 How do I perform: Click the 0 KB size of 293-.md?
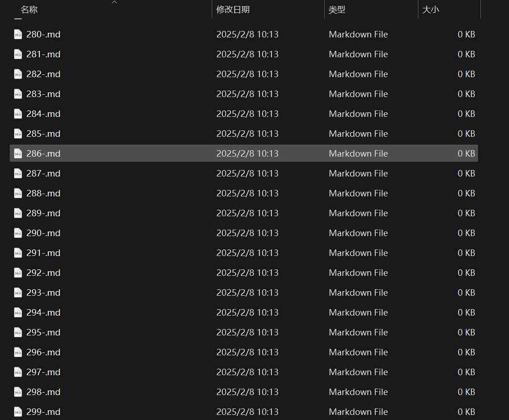point(466,293)
